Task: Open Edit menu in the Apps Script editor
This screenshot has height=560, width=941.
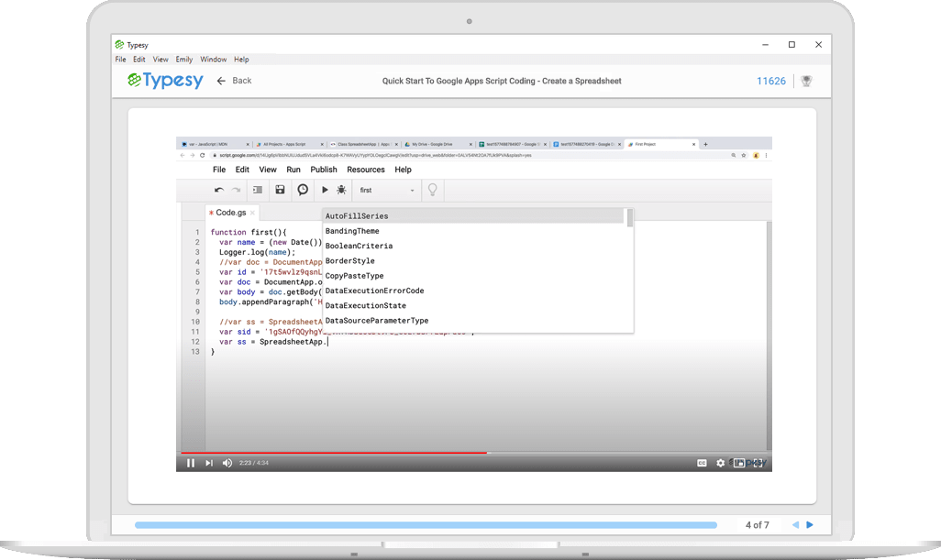Action: point(242,170)
